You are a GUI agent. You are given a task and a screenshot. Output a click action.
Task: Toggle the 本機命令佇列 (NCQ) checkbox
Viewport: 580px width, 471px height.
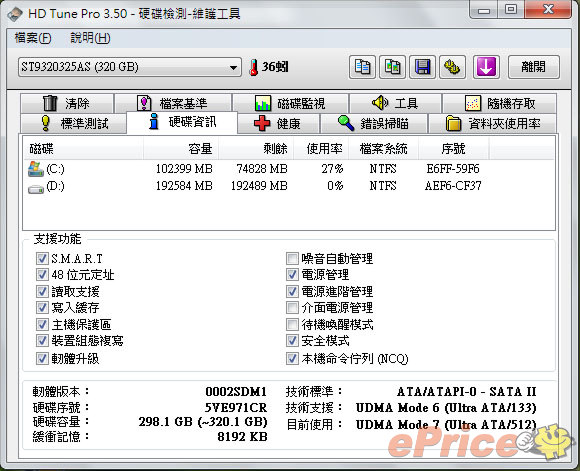pyautogui.click(x=292, y=358)
